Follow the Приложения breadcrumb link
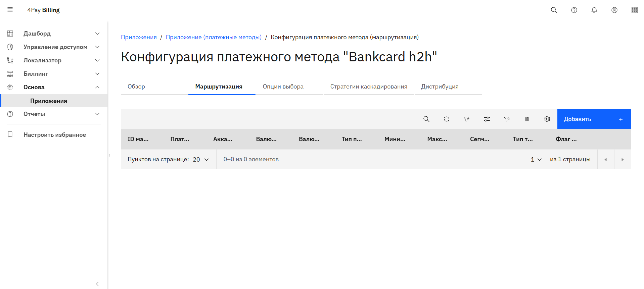The width and height of the screenshot is (644, 289). tap(139, 37)
